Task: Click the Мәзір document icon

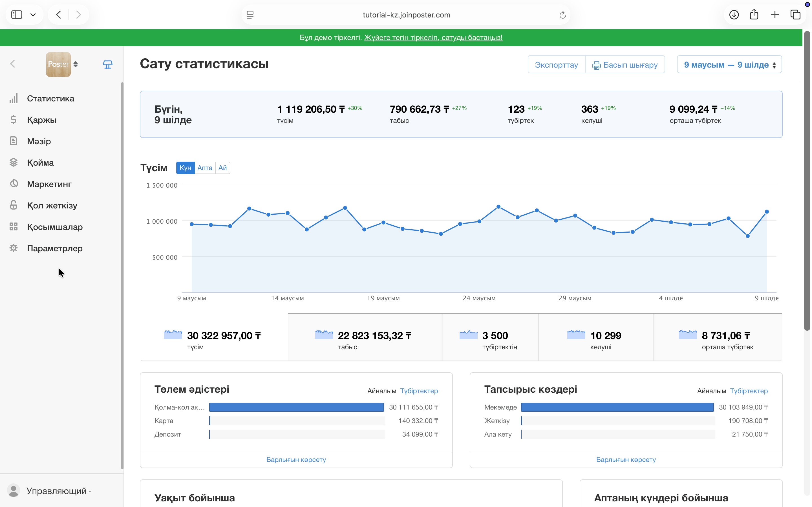Action: pyautogui.click(x=14, y=141)
